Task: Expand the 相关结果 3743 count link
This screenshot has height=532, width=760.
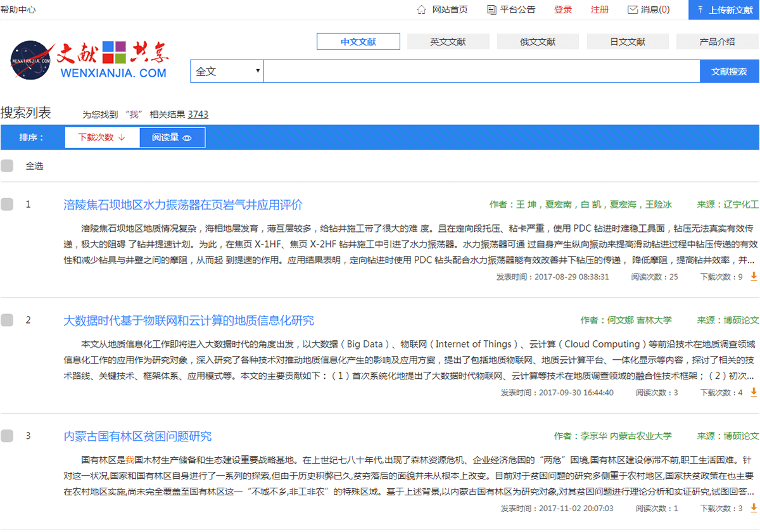Action: pyautogui.click(x=200, y=114)
